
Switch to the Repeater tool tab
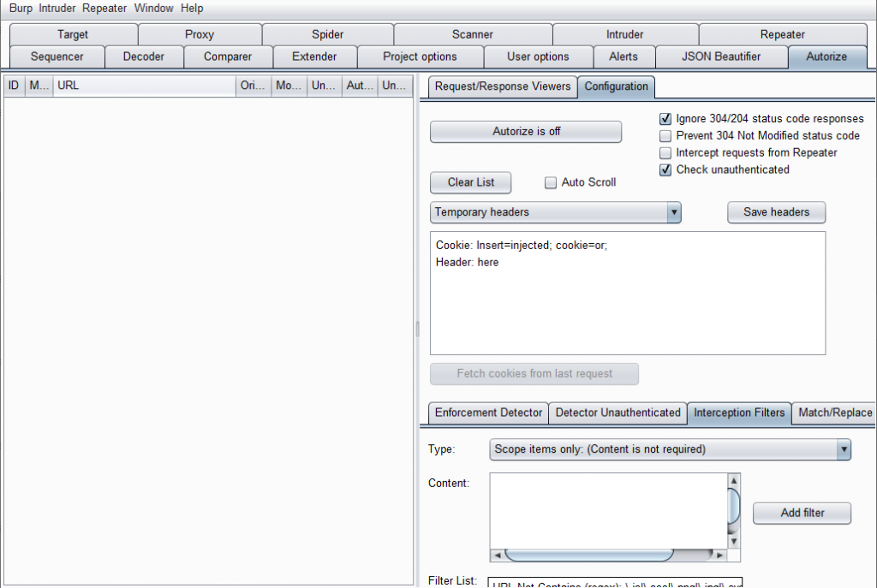point(783,34)
